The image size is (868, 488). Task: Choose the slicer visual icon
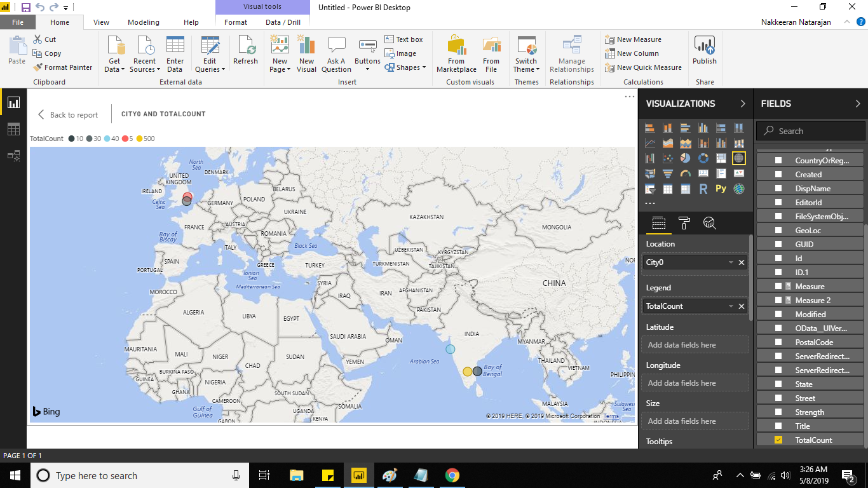(650, 189)
